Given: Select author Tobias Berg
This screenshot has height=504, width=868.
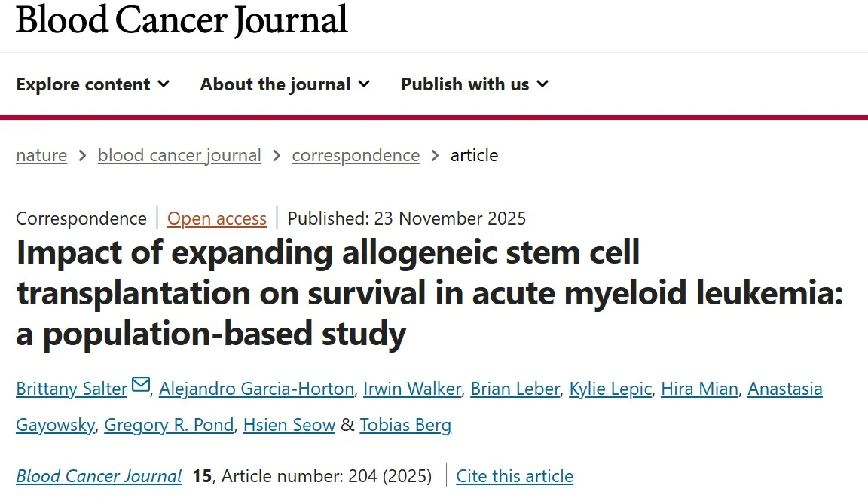Looking at the screenshot, I should pyautogui.click(x=405, y=425).
